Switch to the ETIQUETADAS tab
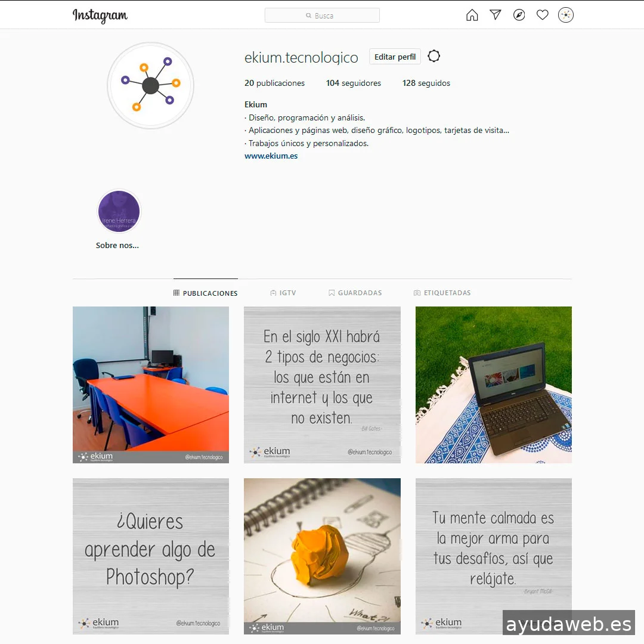644x644 pixels. click(442, 293)
